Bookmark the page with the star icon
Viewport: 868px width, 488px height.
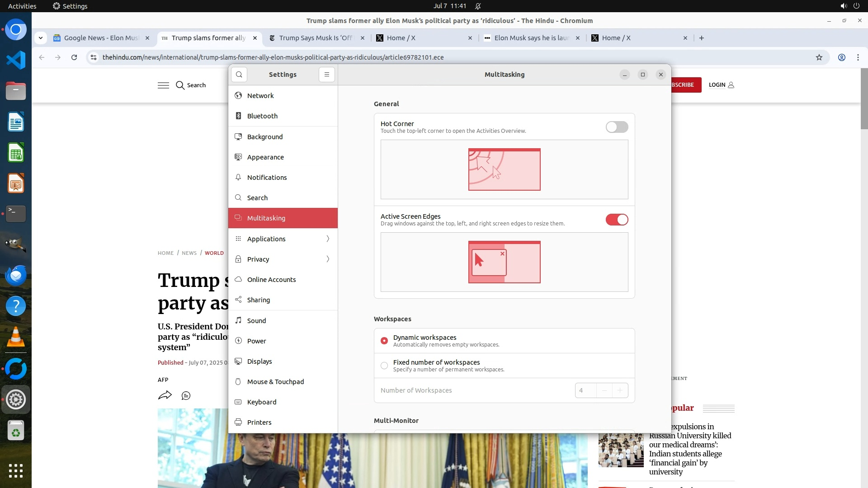[x=819, y=57]
